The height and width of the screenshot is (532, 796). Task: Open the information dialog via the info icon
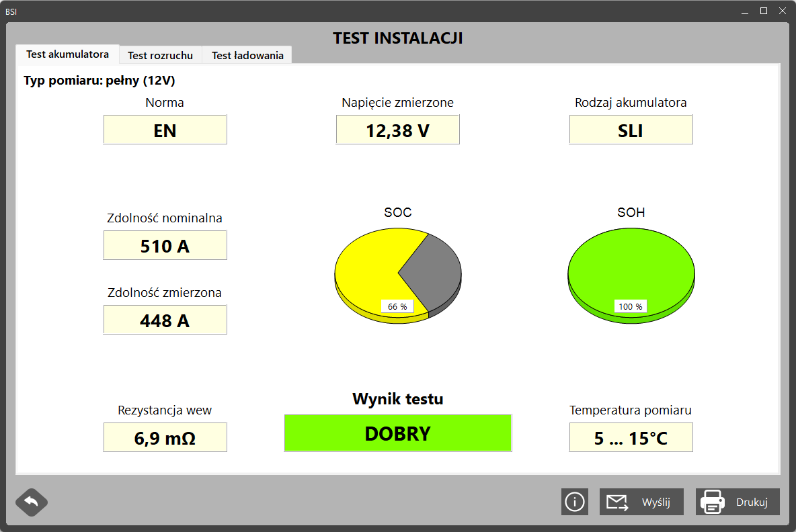coord(574,502)
